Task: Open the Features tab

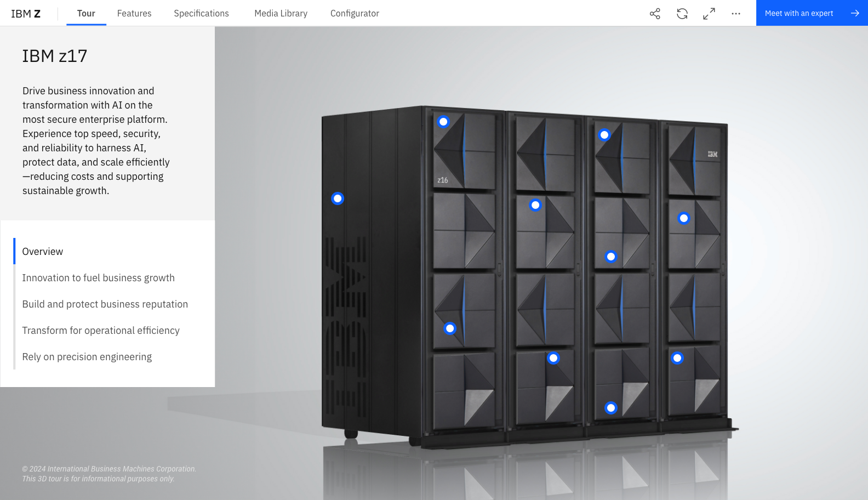Action: [x=134, y=13]
